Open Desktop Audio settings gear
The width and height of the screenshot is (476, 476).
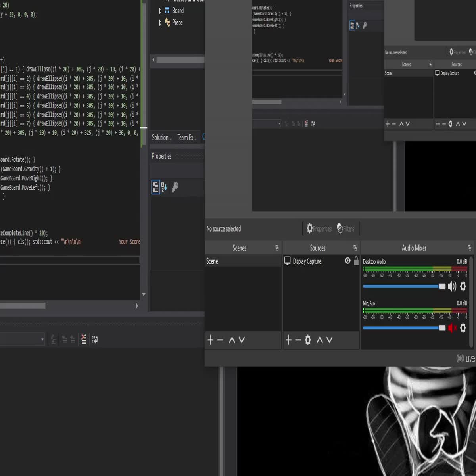pos(463,286)
